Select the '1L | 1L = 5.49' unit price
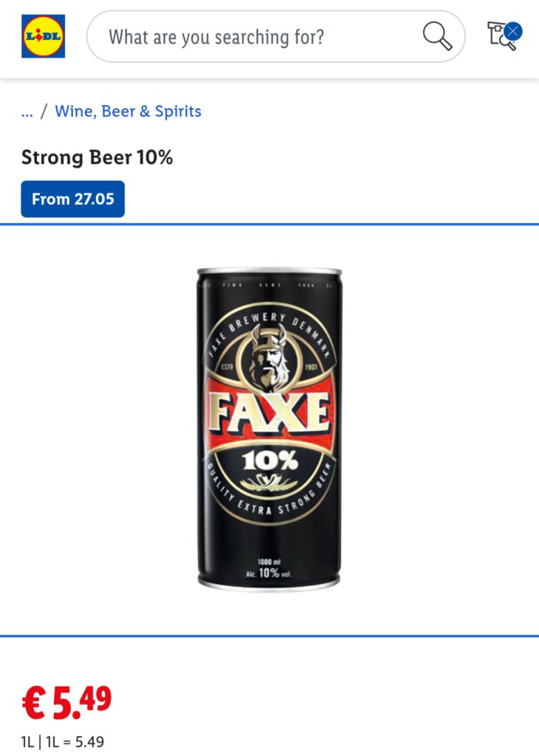 click(63, 741)
